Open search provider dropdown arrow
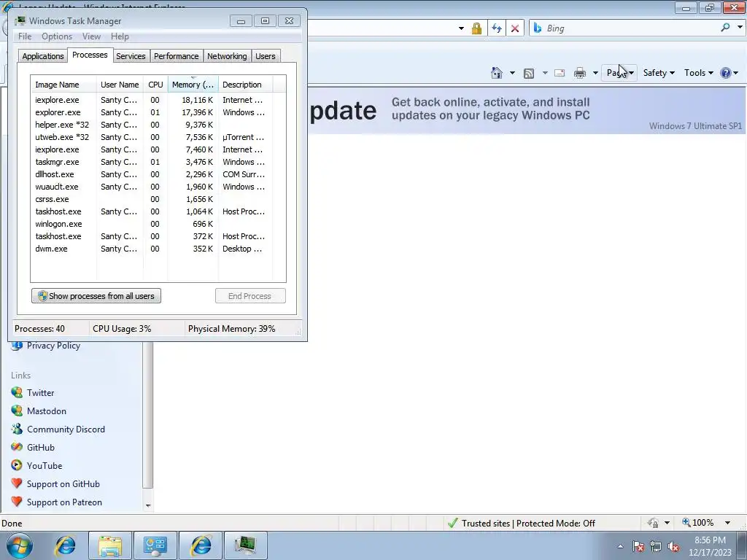This screenshot has width=747, height=560. point(740,27)
